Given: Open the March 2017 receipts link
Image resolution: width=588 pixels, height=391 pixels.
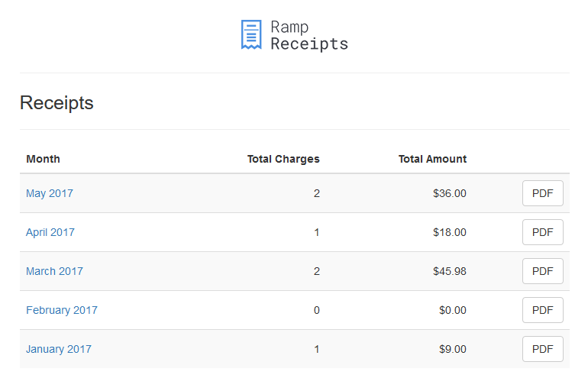Looking at the screenshot, I should (x=54, y=271).
